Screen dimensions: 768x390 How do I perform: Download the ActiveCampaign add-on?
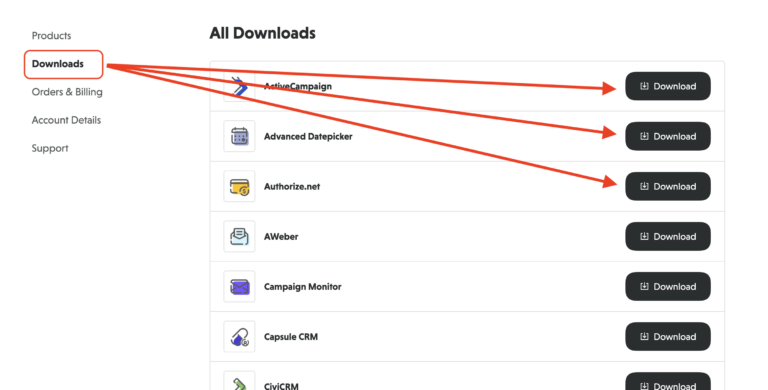(x=668, y=86)
